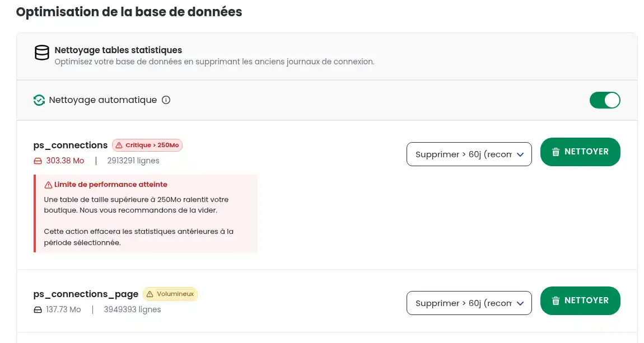
Task: Open the retention dropdown for ps_connections
Action: [469, 154]
